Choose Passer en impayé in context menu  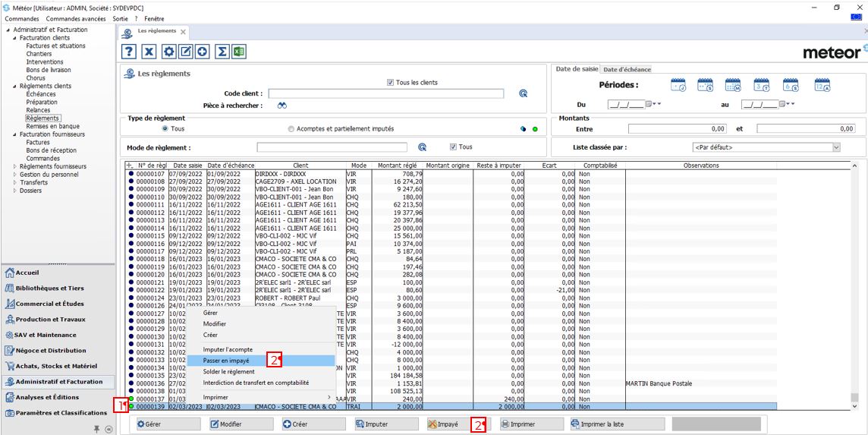[x=261, y=360]
